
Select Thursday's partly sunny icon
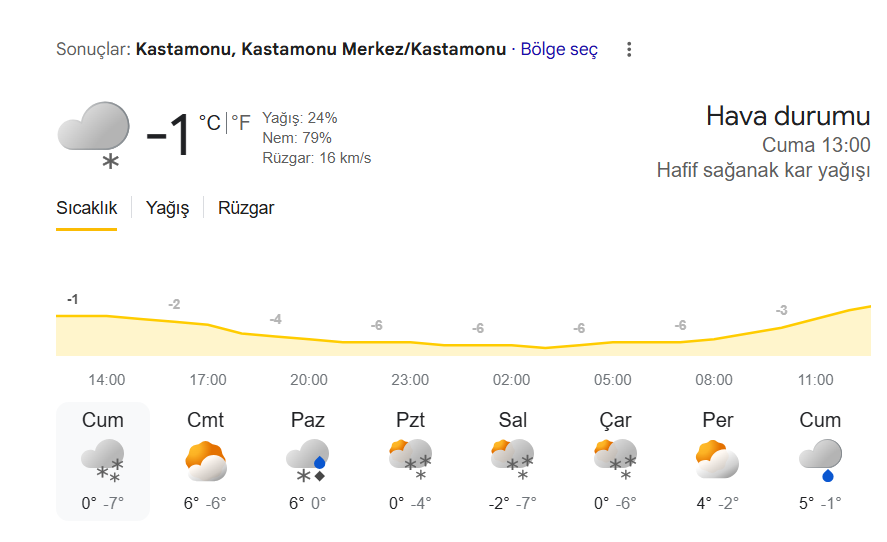pyautogui.click(x=717, y=461)
